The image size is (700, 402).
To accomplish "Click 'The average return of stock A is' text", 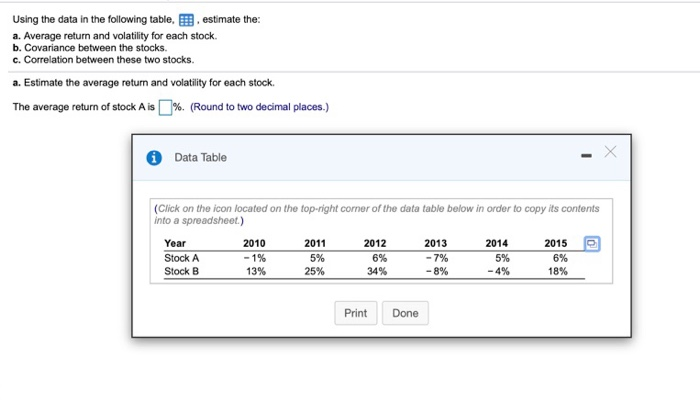I will [x=83, y=107].
